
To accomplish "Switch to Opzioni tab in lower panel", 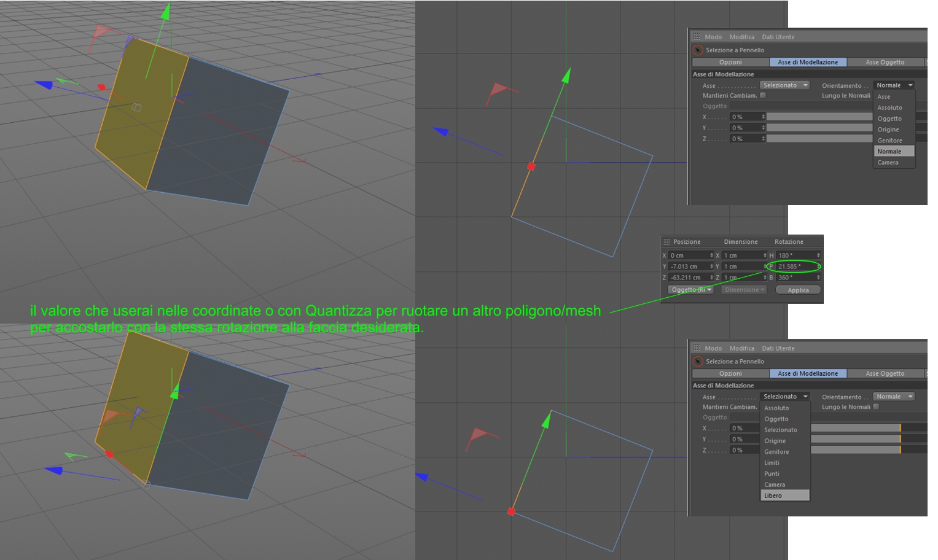I will pyautogui.click(x=730, y=373).
